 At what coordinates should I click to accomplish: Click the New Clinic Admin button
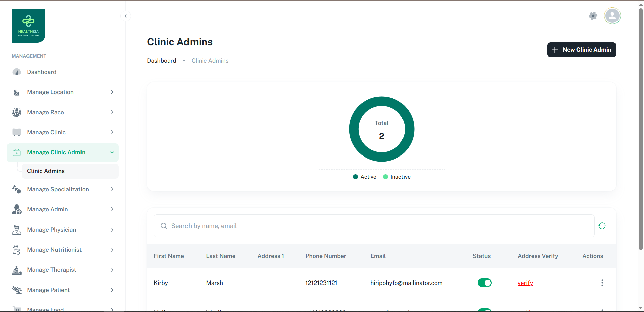pyautogui.click(x=582, y=50)
